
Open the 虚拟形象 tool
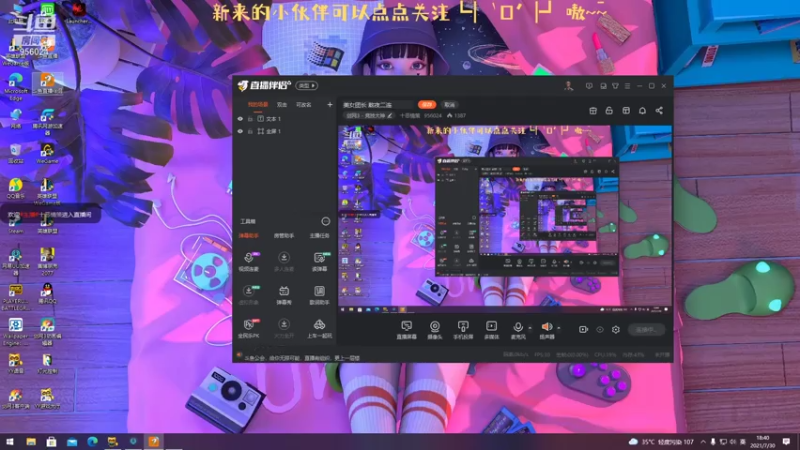(x=249, y=295)
